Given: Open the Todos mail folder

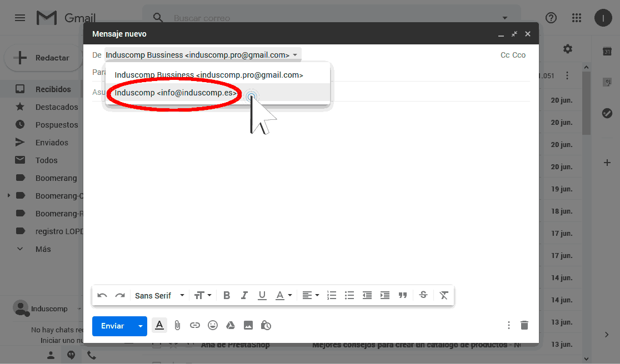Looking at the screenshot, I should (46, 160).
